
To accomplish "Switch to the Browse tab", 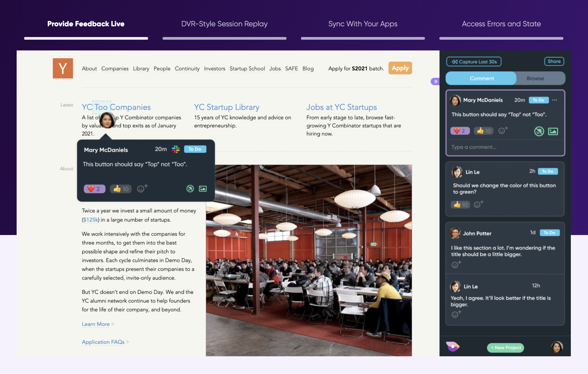I will pyautogui.click(x=535, y=78).
